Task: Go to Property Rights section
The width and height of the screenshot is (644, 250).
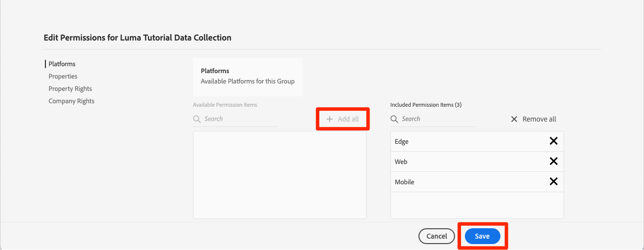Action: 70,88
